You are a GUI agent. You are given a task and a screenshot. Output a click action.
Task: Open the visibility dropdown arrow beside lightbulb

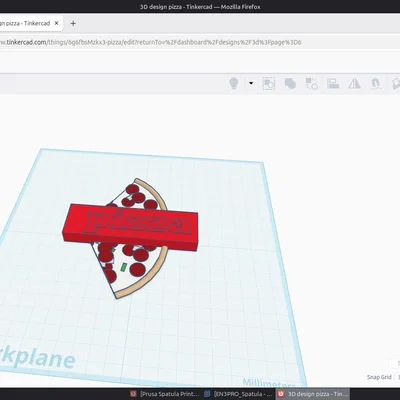point(251,83)
